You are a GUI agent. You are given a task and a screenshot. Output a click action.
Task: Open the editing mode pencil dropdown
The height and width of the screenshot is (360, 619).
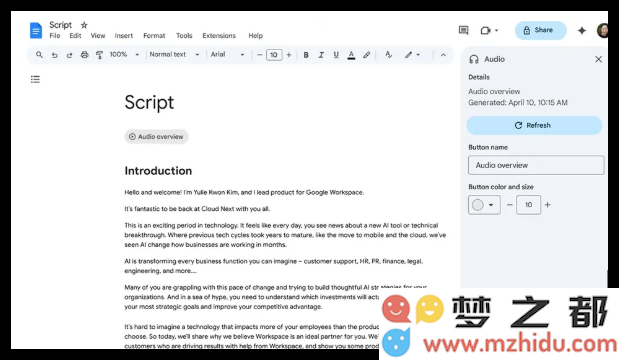point(412,55)
